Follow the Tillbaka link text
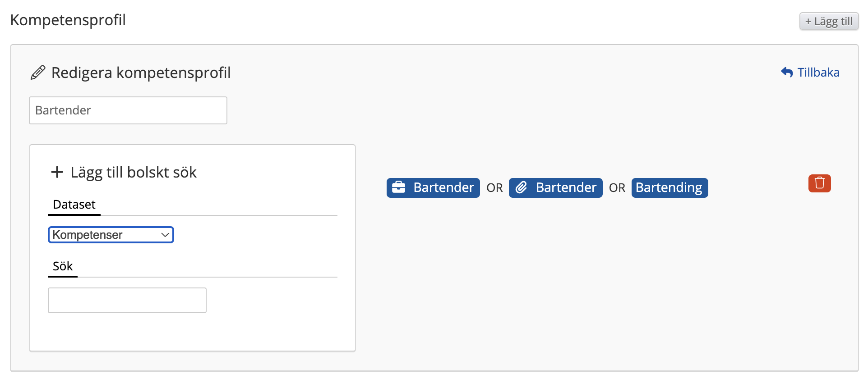Viewport: 868px width, 383px height. (x=818, y=73)
